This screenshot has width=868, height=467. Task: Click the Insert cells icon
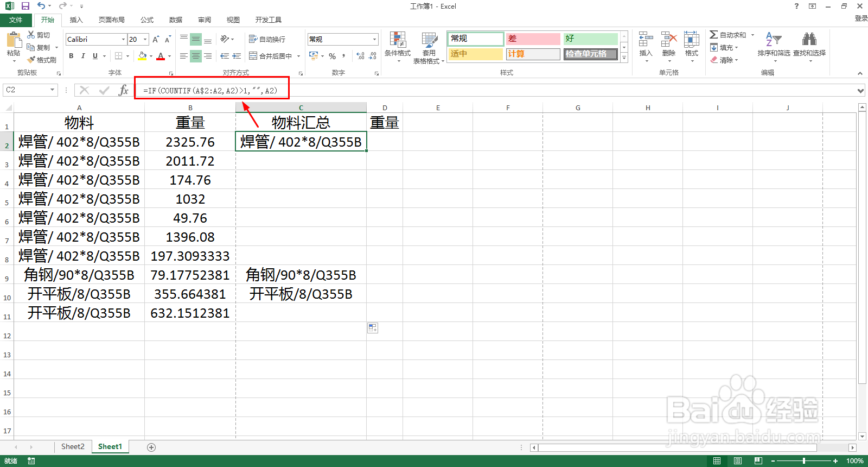[x=646, y=40]
